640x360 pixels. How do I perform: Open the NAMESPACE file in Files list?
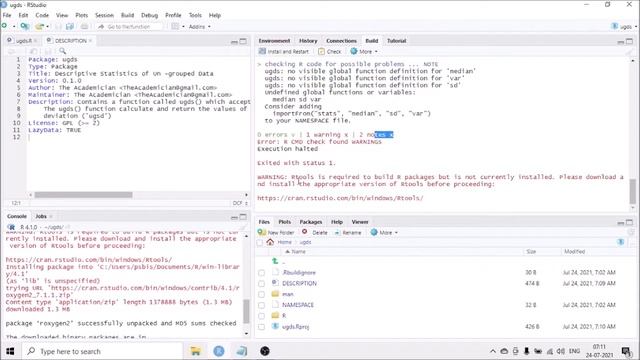tap(298, 305)
